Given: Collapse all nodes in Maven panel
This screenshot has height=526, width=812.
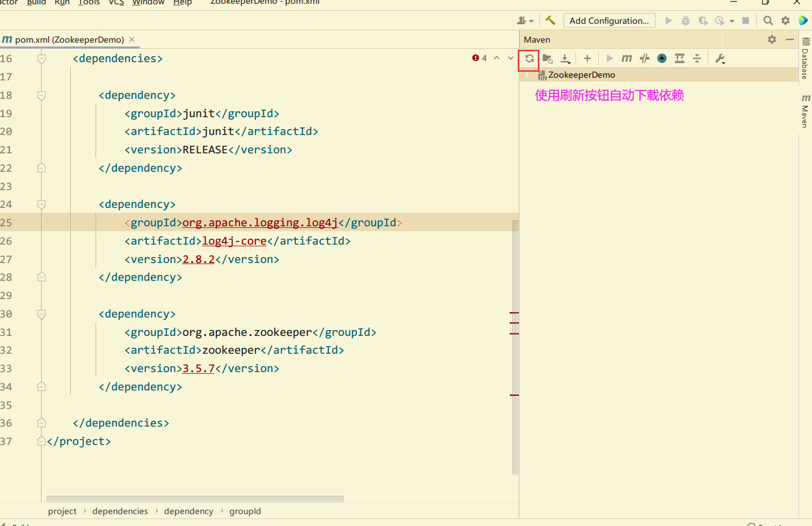Looking at the screenshot, I should tap(697, 58).
